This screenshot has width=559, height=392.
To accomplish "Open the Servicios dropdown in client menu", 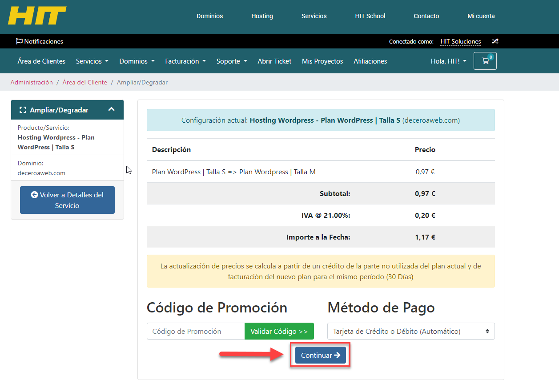I will (x=92, y=61).
